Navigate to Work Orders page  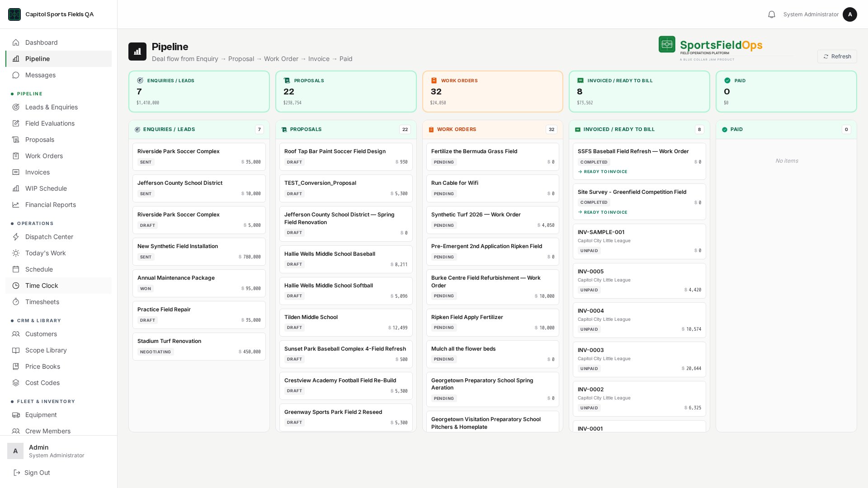59,156
